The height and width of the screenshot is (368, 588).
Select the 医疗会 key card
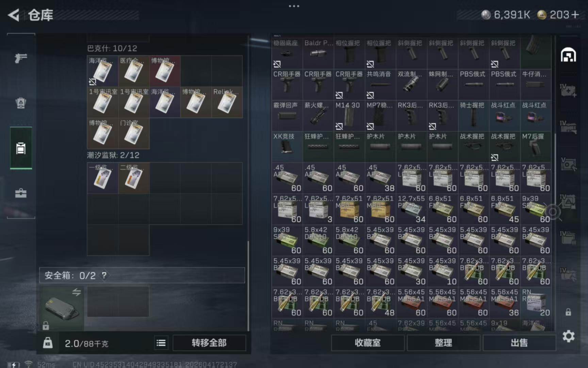(134, 71)
